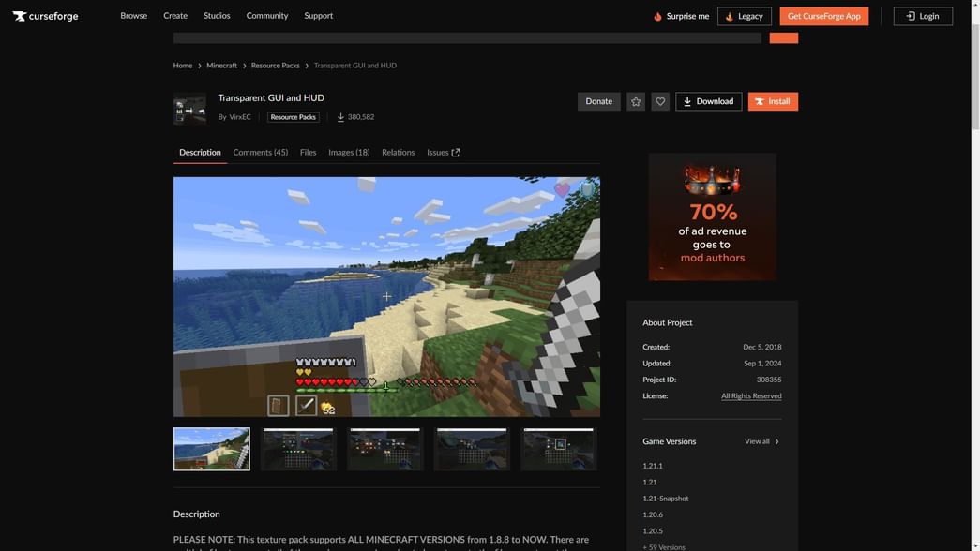Click the anvil icon on the Install button
Screen dimensions: 980x551
(759, 101)
